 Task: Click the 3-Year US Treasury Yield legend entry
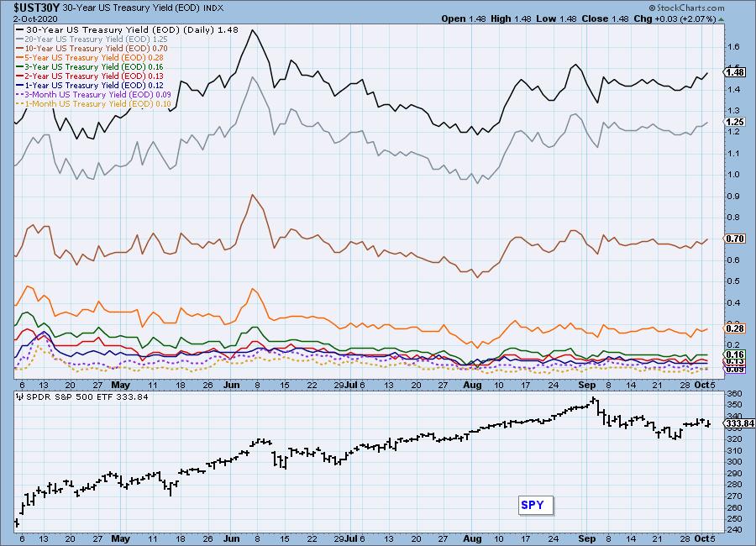(90, 66)
